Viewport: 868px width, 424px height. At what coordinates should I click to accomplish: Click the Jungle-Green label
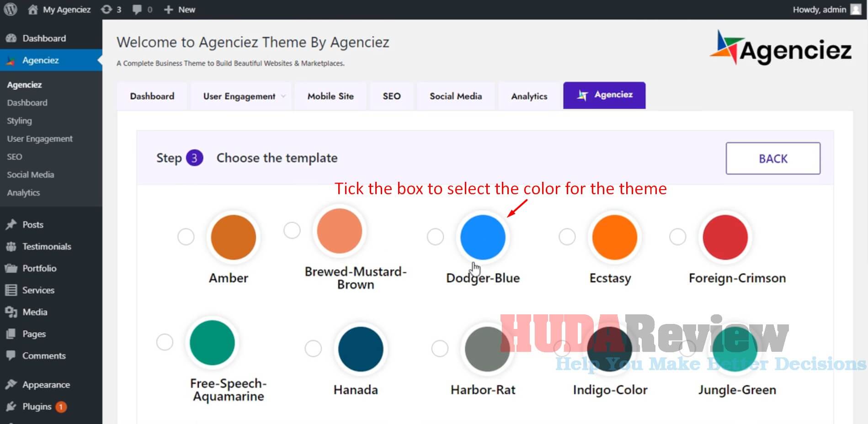(737, 390)
